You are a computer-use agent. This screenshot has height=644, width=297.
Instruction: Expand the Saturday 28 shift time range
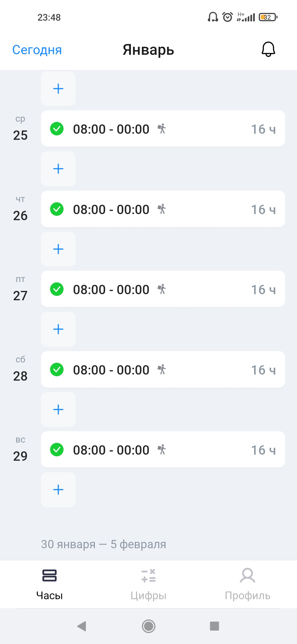[111, 370]
